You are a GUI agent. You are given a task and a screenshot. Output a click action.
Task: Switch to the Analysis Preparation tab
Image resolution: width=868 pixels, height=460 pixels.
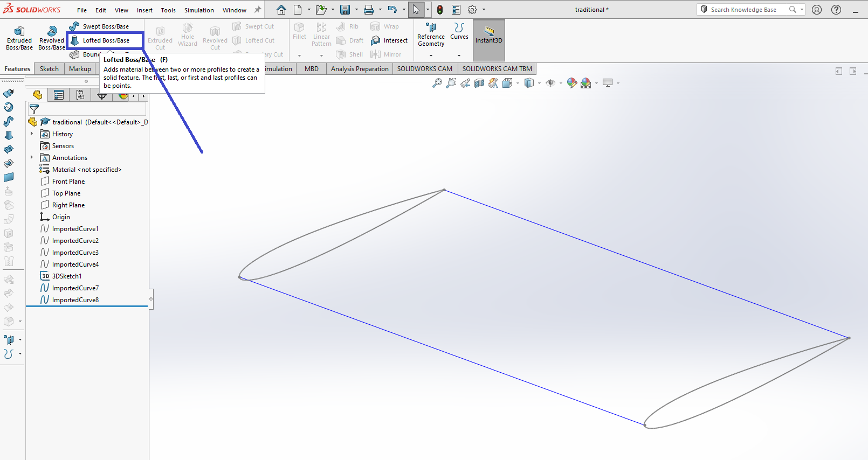(x=360, y=69)
